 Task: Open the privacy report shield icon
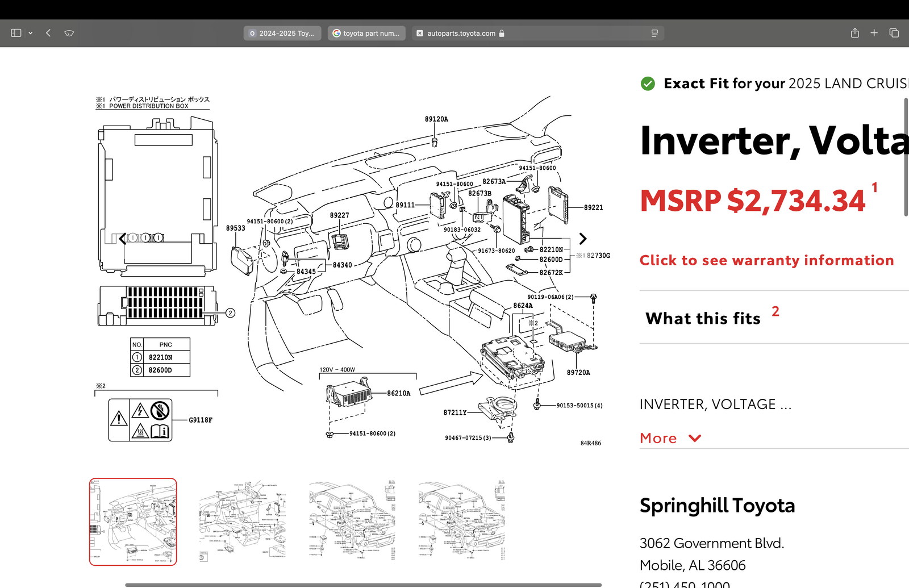(69, 33)
